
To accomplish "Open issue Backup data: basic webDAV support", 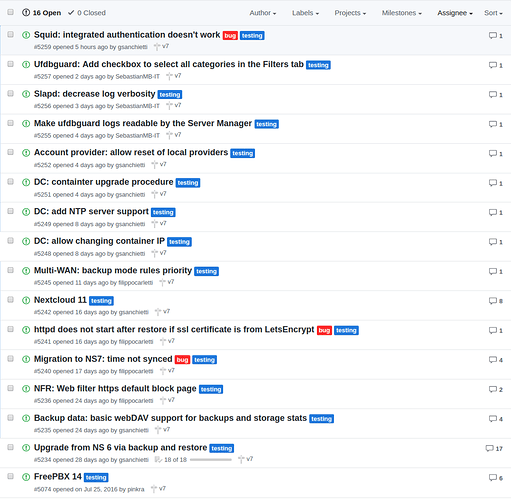I will [x=170, y=418].
